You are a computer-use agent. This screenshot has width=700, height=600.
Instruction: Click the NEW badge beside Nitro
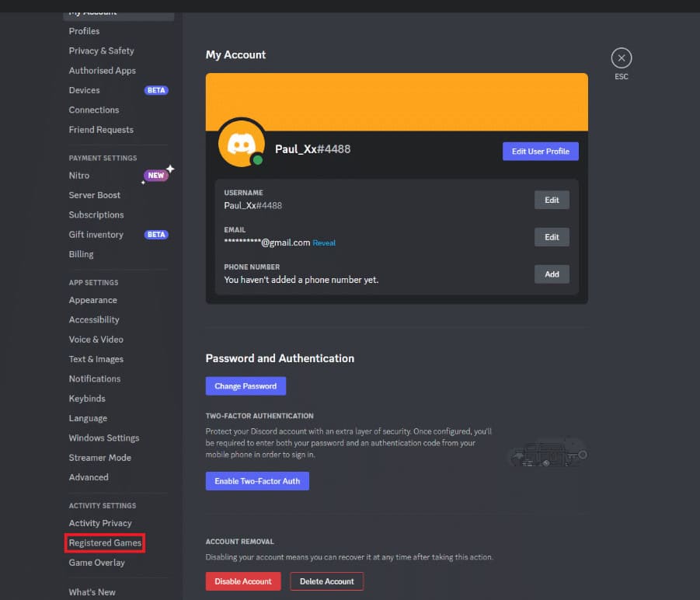coord(156,176)
